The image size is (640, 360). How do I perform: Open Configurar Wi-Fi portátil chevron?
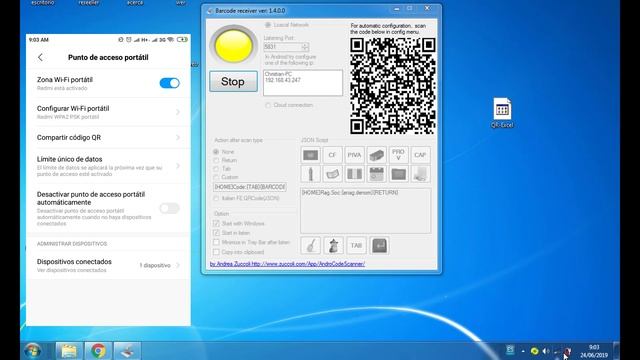[x=178, y=112]
